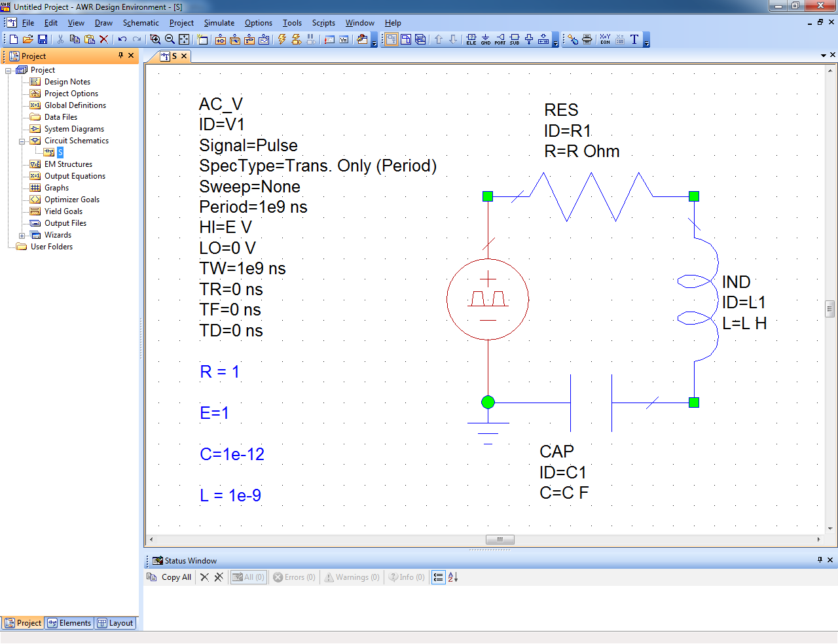
Task: Pin the Status Window panel
Action: (820, 560)
